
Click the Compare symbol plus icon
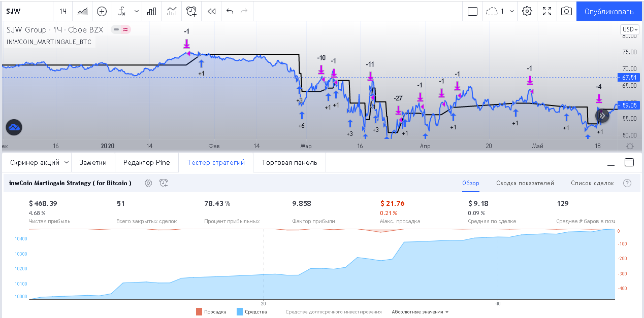click(x=102, y=11)
